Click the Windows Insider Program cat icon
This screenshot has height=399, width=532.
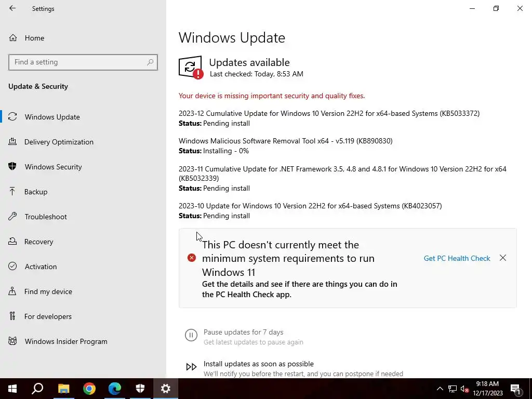point(12,341)
